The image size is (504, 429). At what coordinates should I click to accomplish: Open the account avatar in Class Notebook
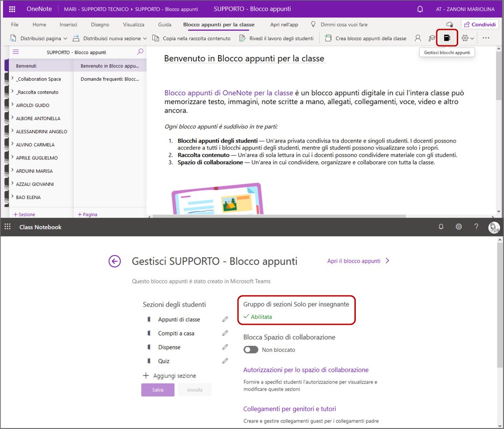(x=494, y=227)
